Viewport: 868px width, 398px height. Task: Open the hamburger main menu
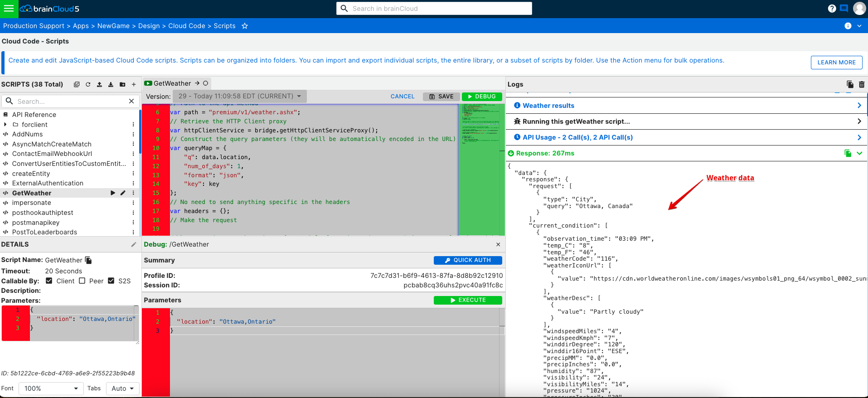pyautogui.click(x=9, y=9)
